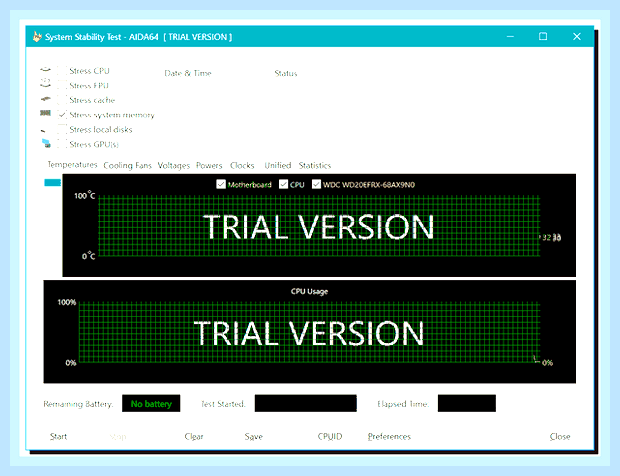Click the local disks row icon
This screenshot has height=476, width=620.
(44, 130)
